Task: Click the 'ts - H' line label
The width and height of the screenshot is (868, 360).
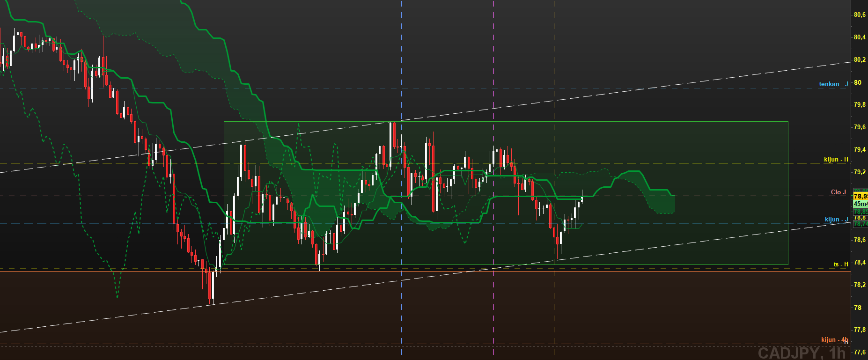Action: click(841, 264)
